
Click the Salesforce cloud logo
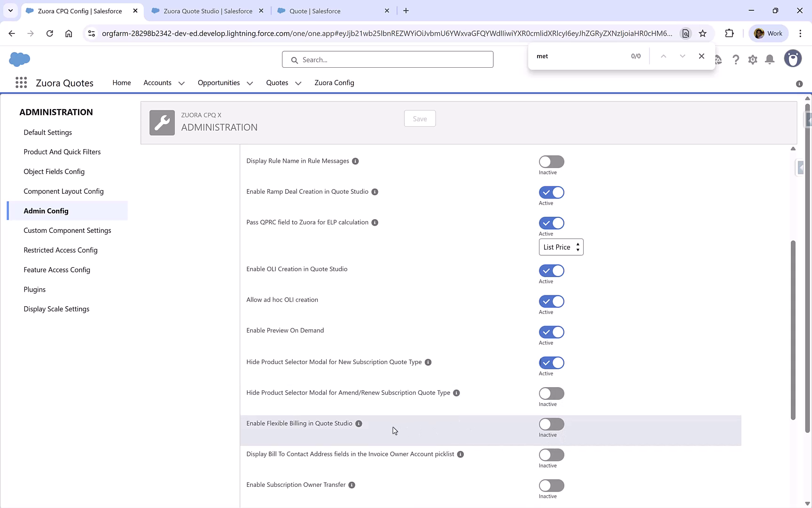point(19,59)
